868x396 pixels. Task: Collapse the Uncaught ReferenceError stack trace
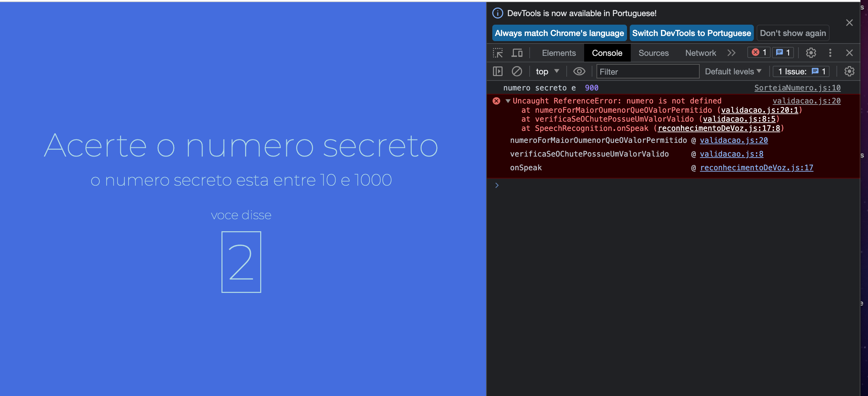click(508, 101)
